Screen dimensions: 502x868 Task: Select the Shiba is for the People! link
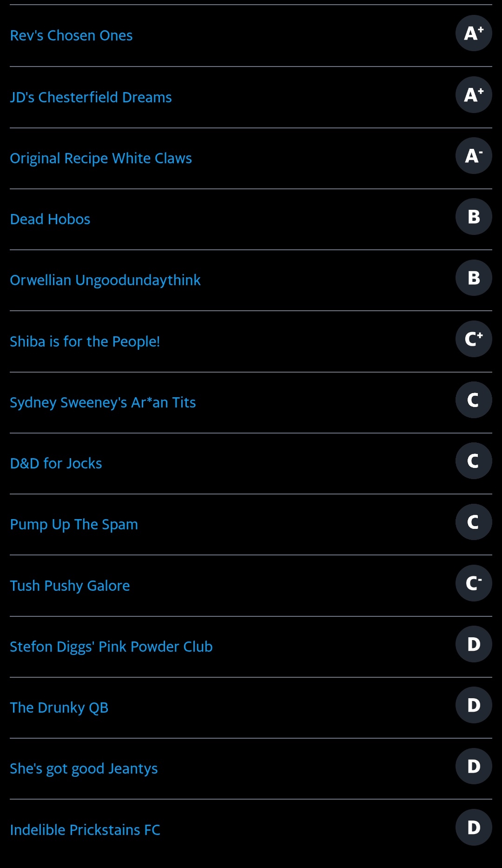click(85, 341)
